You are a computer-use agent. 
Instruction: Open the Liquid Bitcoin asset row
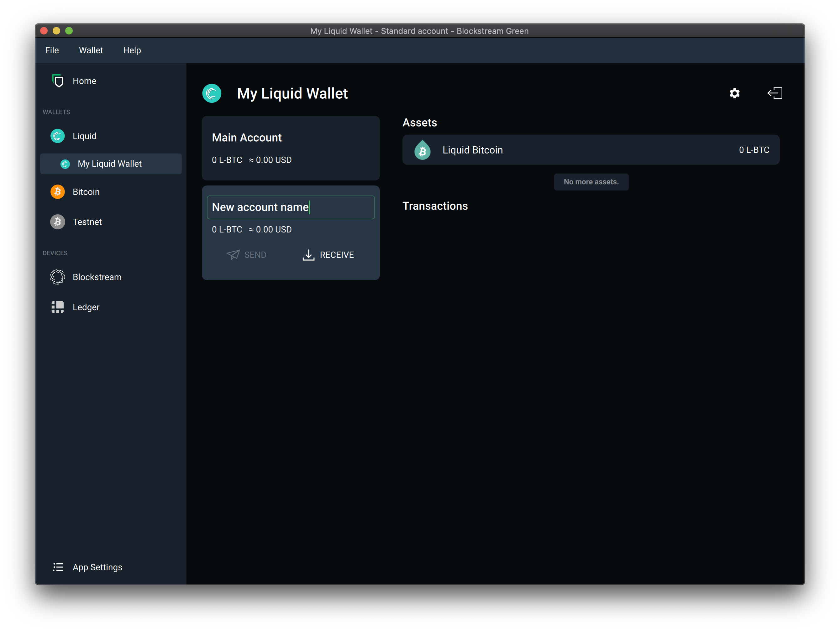[591, 150]
